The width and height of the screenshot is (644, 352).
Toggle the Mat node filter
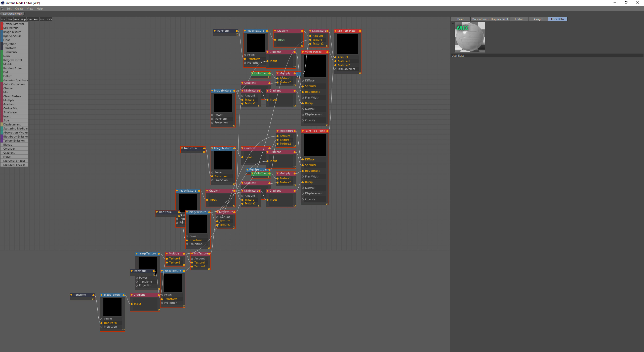tap(4, 20)
